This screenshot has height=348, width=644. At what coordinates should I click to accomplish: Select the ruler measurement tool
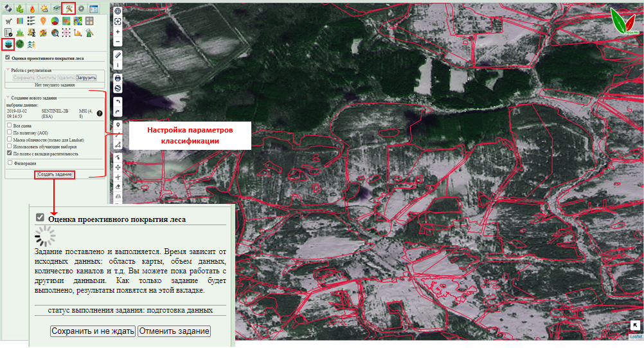(x=118, y=55)
